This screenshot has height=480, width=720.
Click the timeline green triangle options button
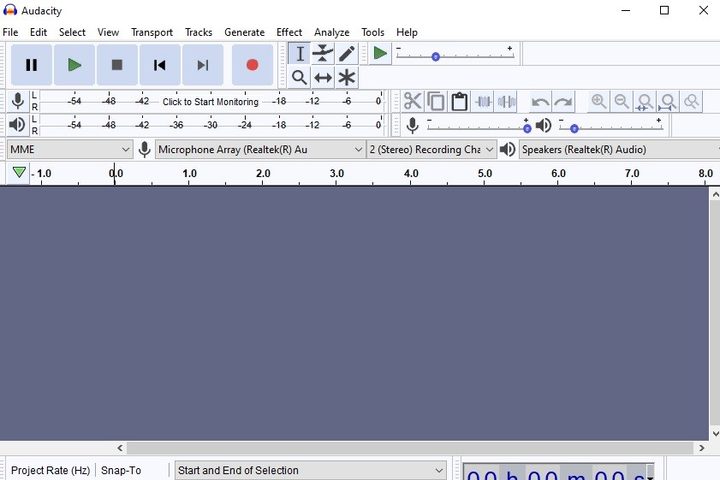point(19,173)
